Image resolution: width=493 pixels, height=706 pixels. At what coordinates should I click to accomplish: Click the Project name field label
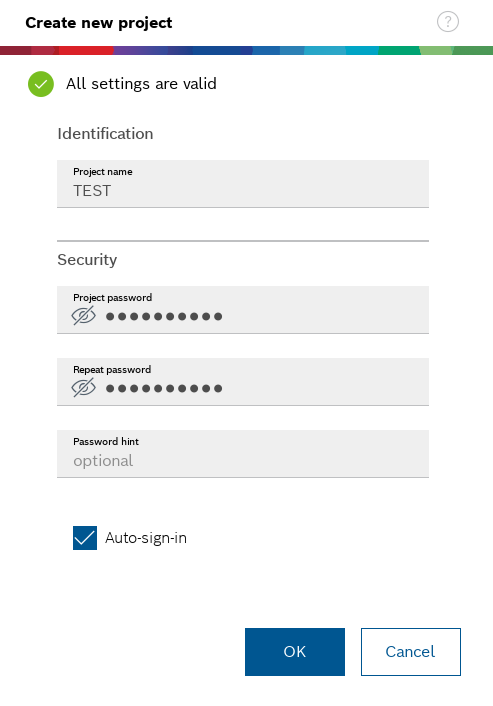click(103, 172)
